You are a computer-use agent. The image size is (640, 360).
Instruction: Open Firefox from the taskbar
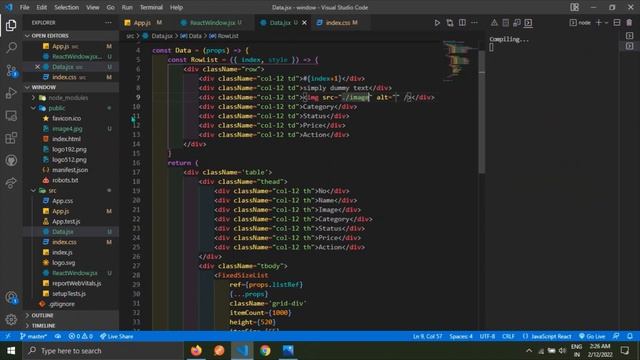(x=196, y=351)
